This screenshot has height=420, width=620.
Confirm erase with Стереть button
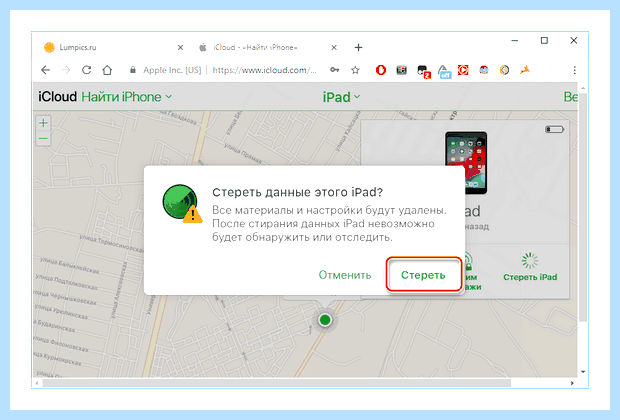[423, 275]
